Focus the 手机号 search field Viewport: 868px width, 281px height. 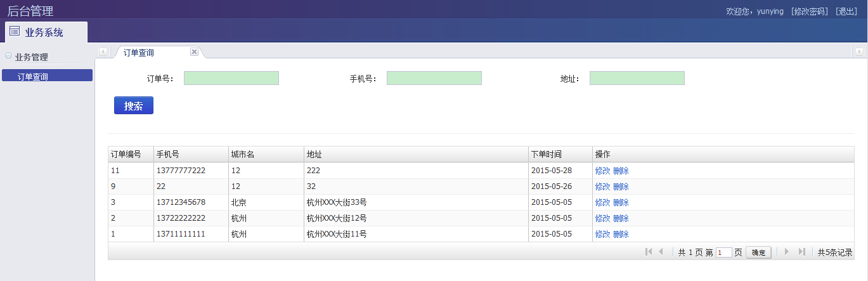coord(434,78)
